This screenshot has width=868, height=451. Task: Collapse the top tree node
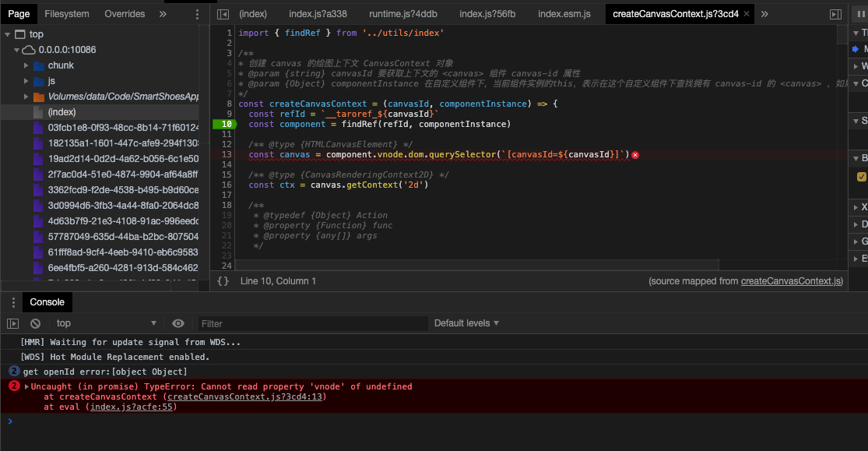click(x=8, y=34)
